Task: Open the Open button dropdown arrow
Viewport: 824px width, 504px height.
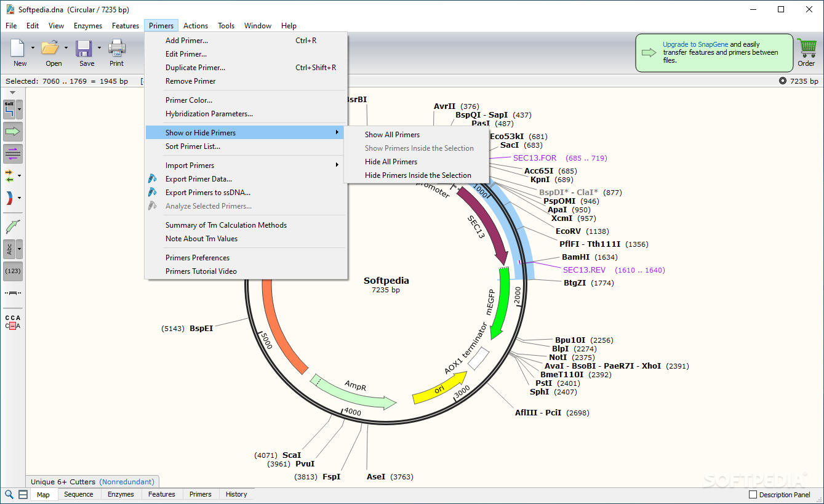Action: tap(66, 47)
